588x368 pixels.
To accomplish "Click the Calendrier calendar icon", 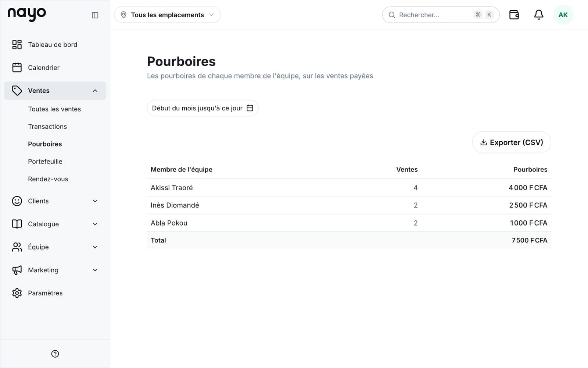I will (17, 67).
